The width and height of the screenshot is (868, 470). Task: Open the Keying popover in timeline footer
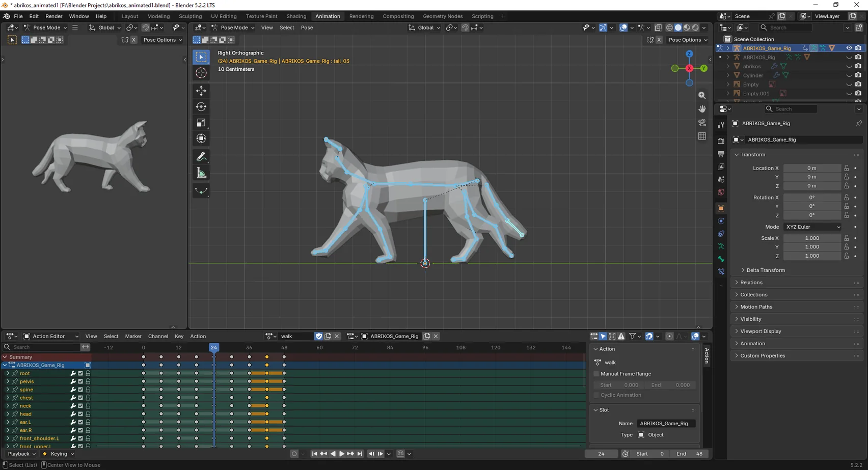58,454
